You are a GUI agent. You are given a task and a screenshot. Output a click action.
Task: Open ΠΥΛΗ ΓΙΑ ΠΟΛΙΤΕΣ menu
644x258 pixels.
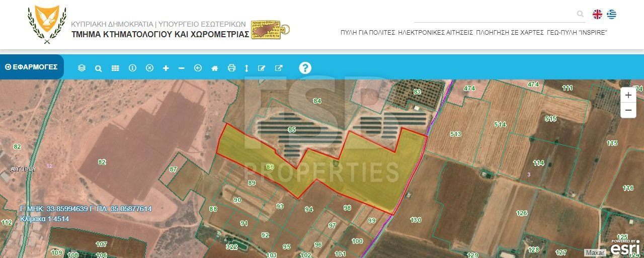click(x=368, y=32)
